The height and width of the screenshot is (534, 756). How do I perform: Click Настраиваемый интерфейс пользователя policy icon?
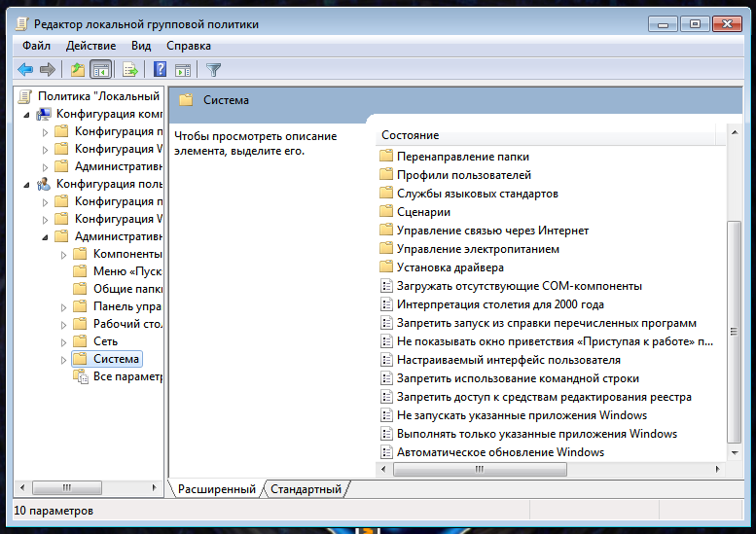(x=386, y=360)
